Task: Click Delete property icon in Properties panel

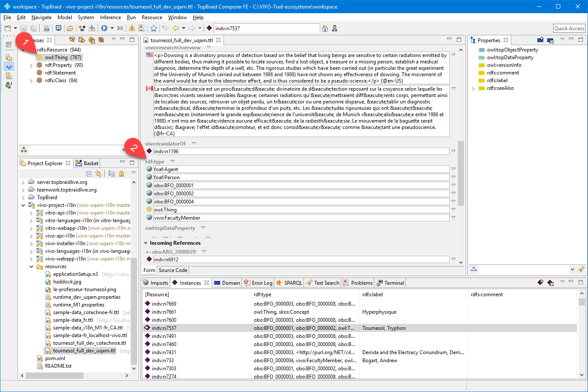Action: pyautogui.click(x=550, y=40)
